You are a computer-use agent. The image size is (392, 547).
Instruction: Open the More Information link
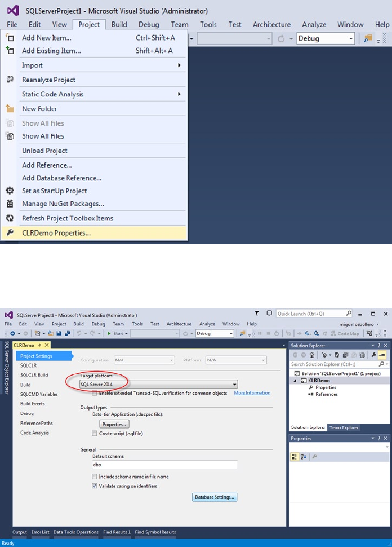pyautogui.click(x=252, y=393)
